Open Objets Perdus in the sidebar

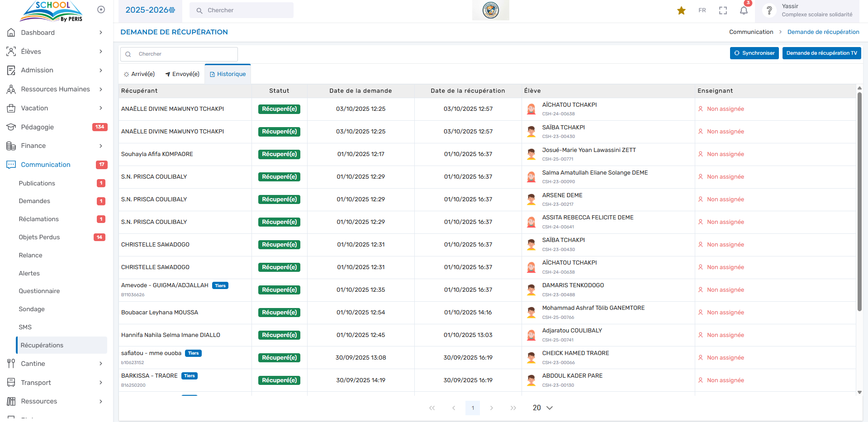click(x=39, y=237)
